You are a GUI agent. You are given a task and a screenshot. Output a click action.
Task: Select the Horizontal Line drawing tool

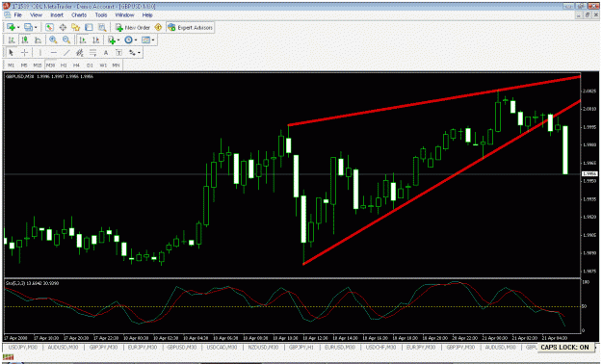[53, 53]
